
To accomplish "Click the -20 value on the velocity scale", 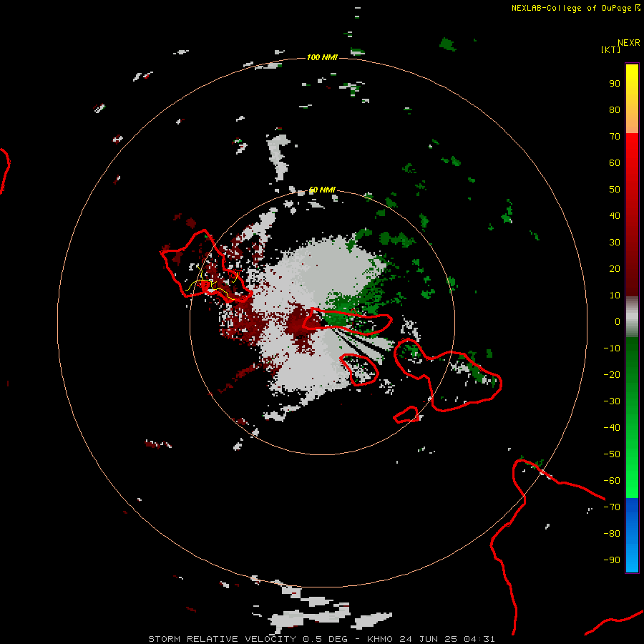I will (612, 375).
